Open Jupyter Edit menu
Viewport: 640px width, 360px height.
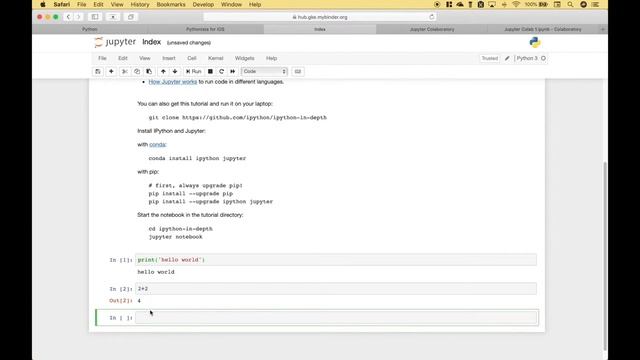(123, 58)
